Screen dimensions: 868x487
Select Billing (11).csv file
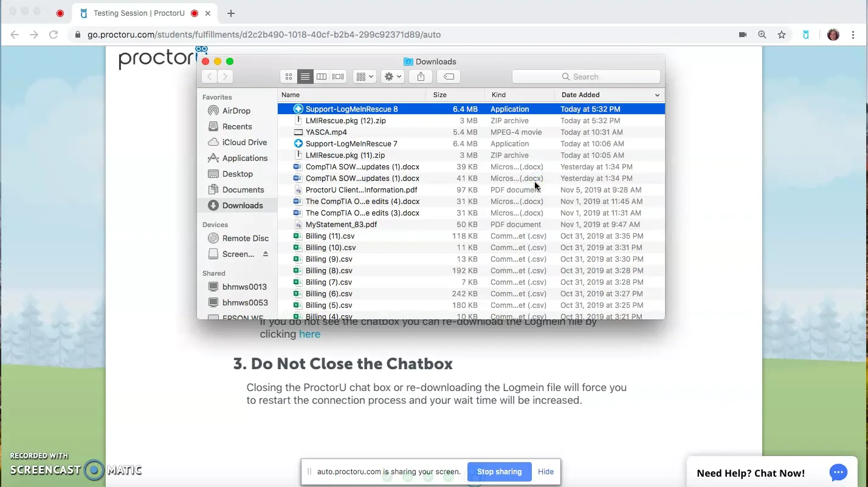tap(471, 236)
